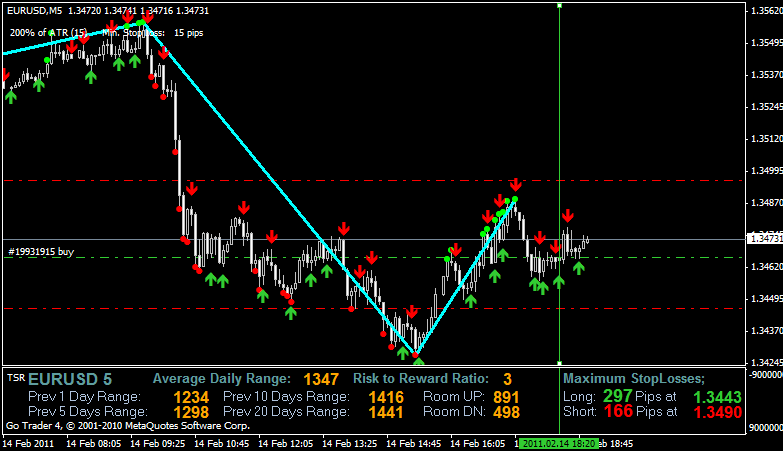Click the '14 Feb 2011' time axis label
783x451 pixels.
click(x=28, y=444)
